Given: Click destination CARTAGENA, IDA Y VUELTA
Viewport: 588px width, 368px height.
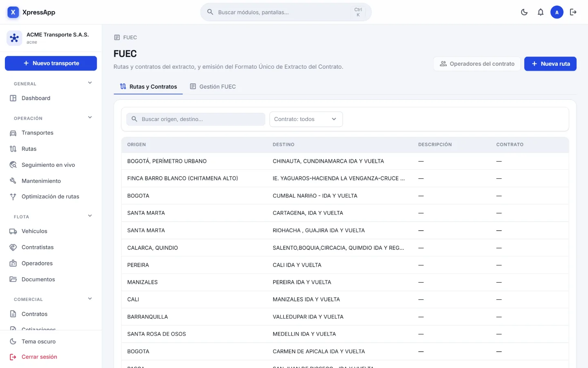Looking at the screenshot, I should coord(308,213).
